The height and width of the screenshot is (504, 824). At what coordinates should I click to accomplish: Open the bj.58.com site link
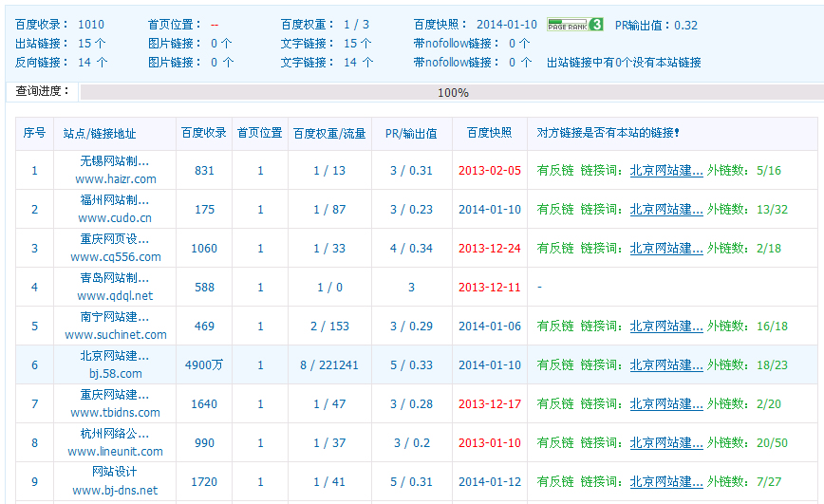point(116,374)
